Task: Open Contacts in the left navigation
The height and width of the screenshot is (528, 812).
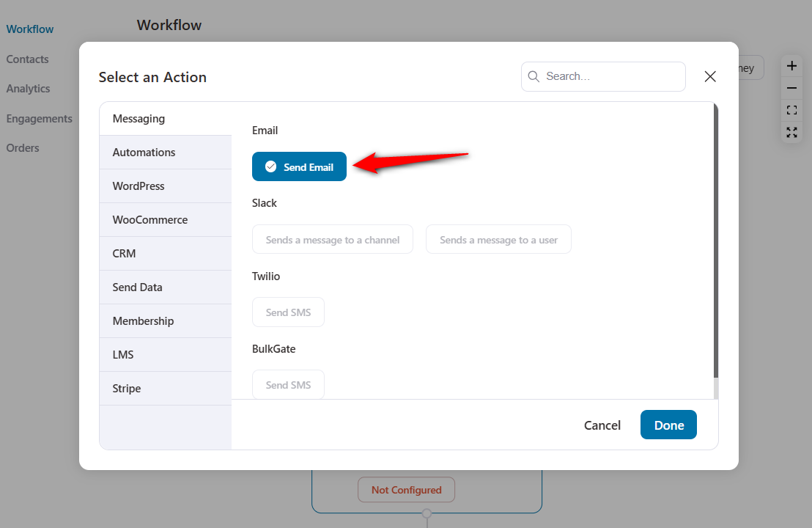Action: (x=27, y=59)
